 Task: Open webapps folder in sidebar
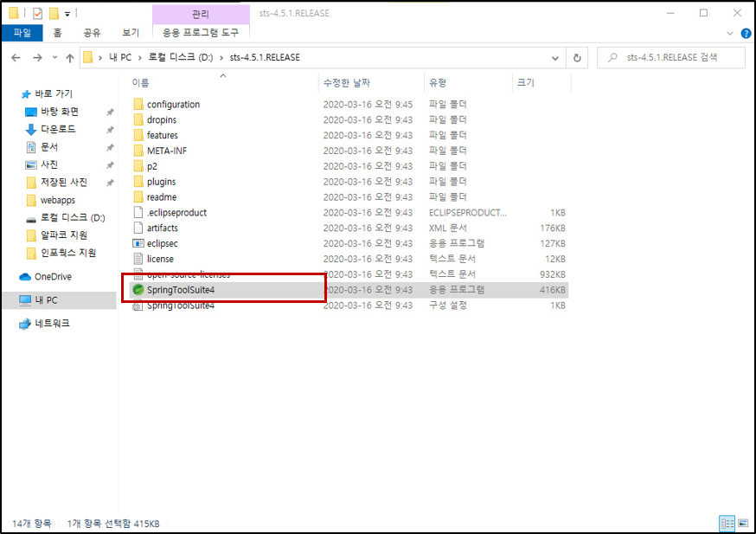51,200
